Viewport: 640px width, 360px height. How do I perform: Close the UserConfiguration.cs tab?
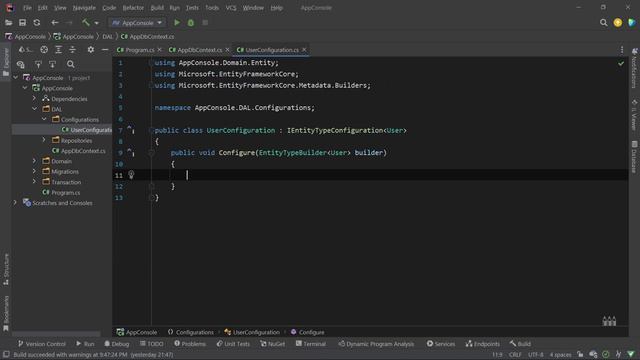[304, 50]
